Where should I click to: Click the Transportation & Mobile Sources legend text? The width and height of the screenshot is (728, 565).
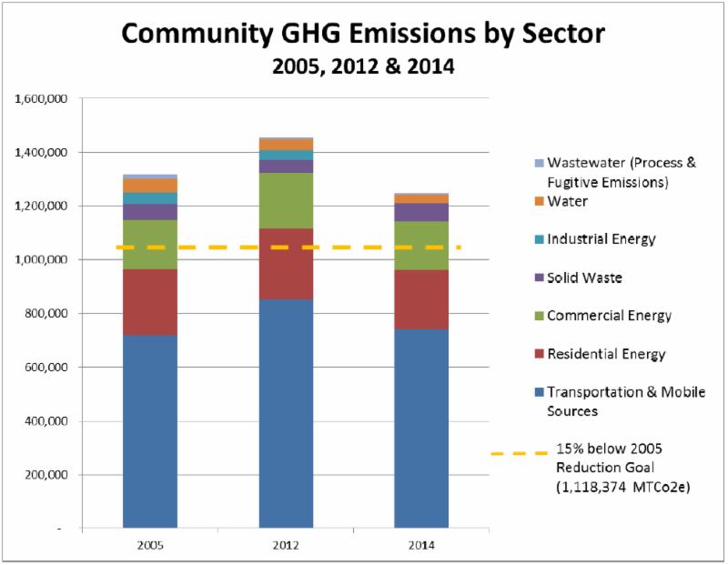626,401
